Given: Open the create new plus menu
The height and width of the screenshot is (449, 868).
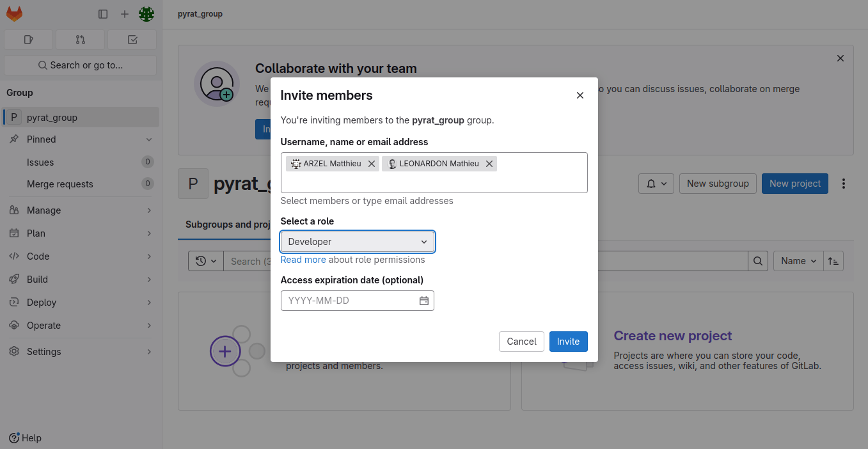Looking at the screenshot, I should click(x=125, y=14).
